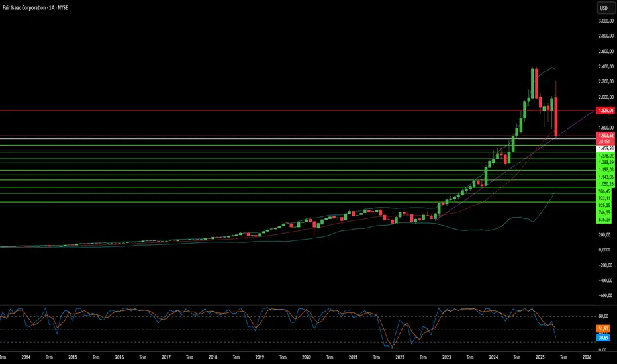Click the 2018 label on time axis
Screen dimensions: 617x364
pyautogui.click(x=213, y=357)
